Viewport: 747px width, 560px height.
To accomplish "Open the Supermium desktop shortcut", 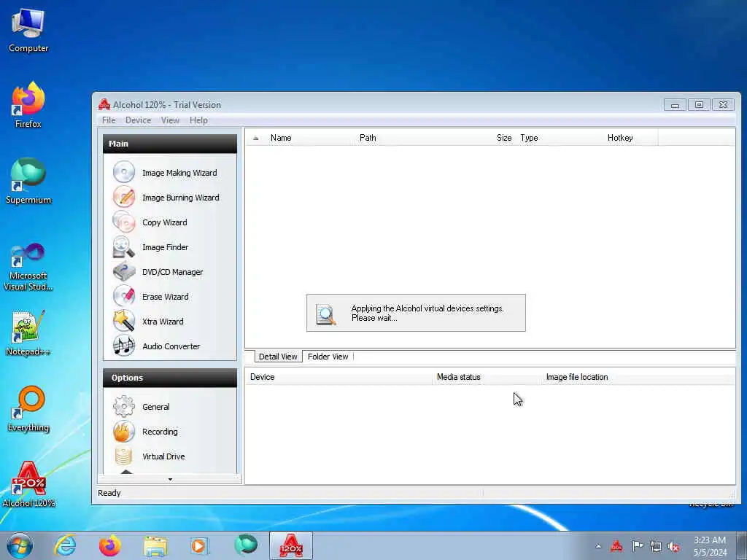I will (x=28, y=182).
